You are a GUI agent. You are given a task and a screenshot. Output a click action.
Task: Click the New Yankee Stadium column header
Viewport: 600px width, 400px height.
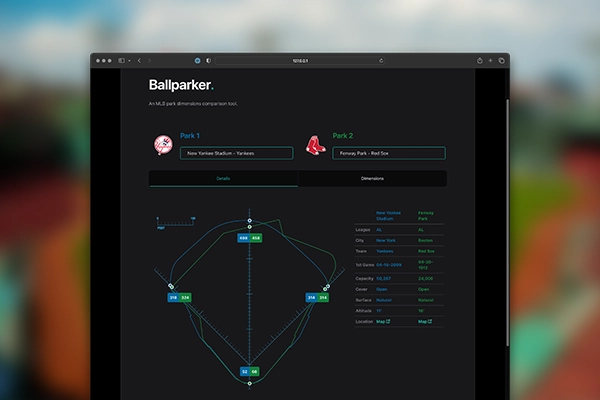click(x=388, y=216)
